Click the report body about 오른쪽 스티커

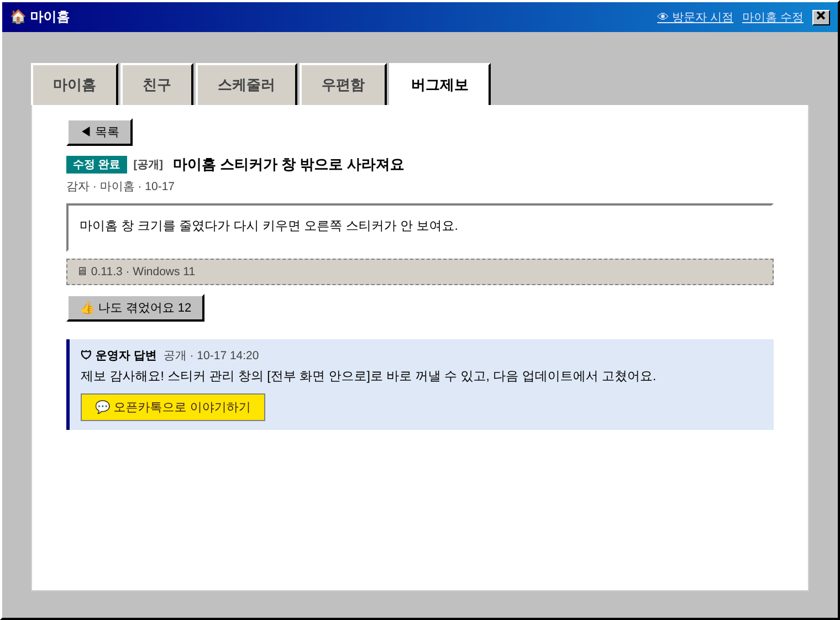coord(420,227)
